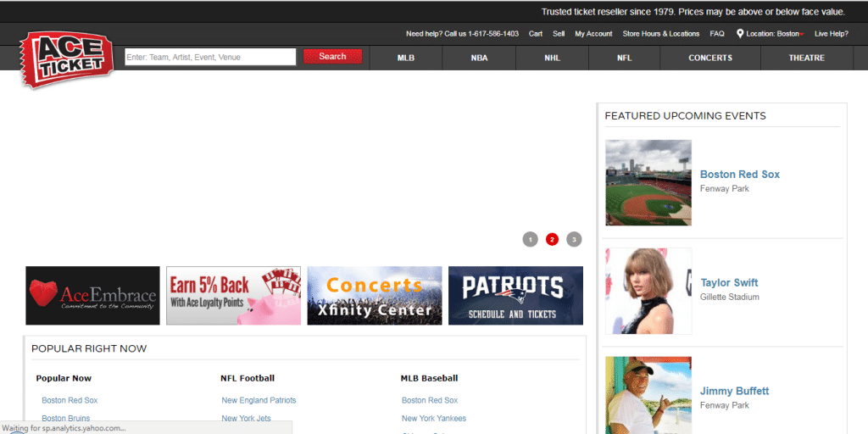Open Store Hours & Locations
Screen dimensions: 868x434
(x=661, y=34)
